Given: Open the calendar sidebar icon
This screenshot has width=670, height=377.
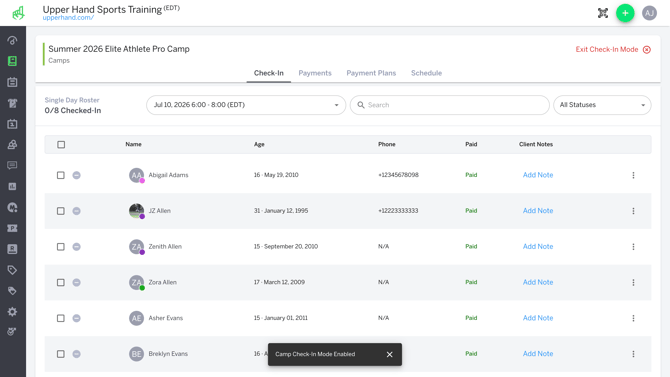Looking at the screenshot, I should point(12,82).
